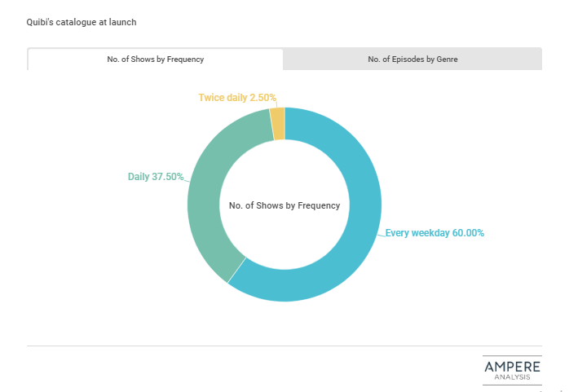
Task: Open the No. of Episodes by Genre tab
Action: 412,59
